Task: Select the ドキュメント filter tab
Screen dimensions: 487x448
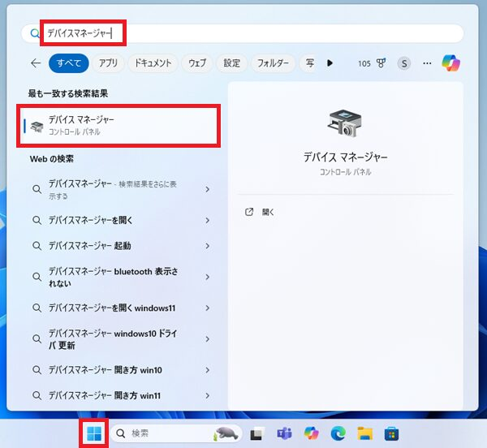Action: (153, 63)
